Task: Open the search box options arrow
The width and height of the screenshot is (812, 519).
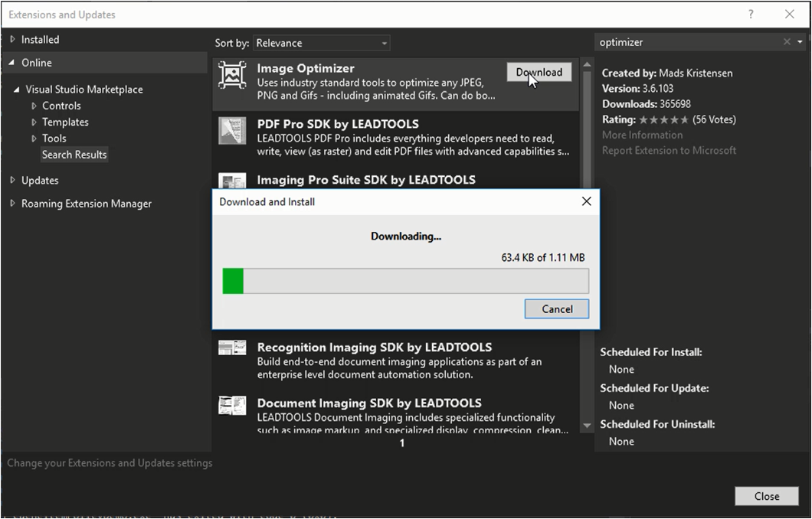Action: coord(800,42)
